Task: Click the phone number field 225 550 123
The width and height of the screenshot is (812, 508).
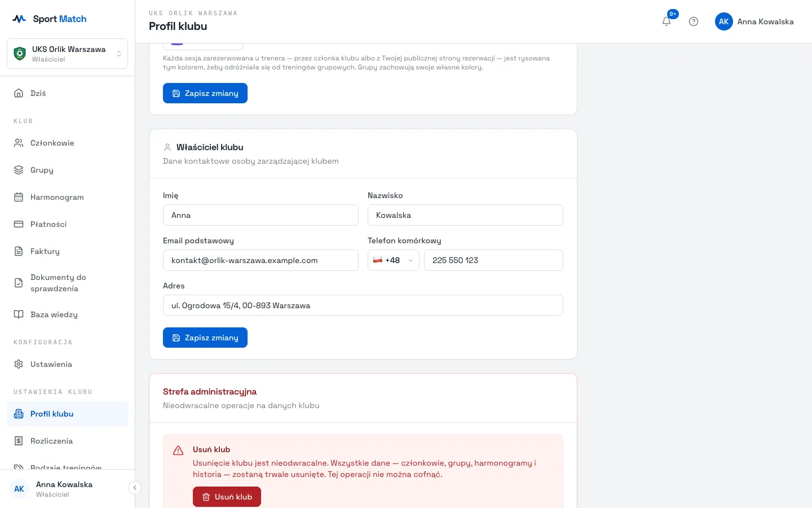Action: point(493,260)
